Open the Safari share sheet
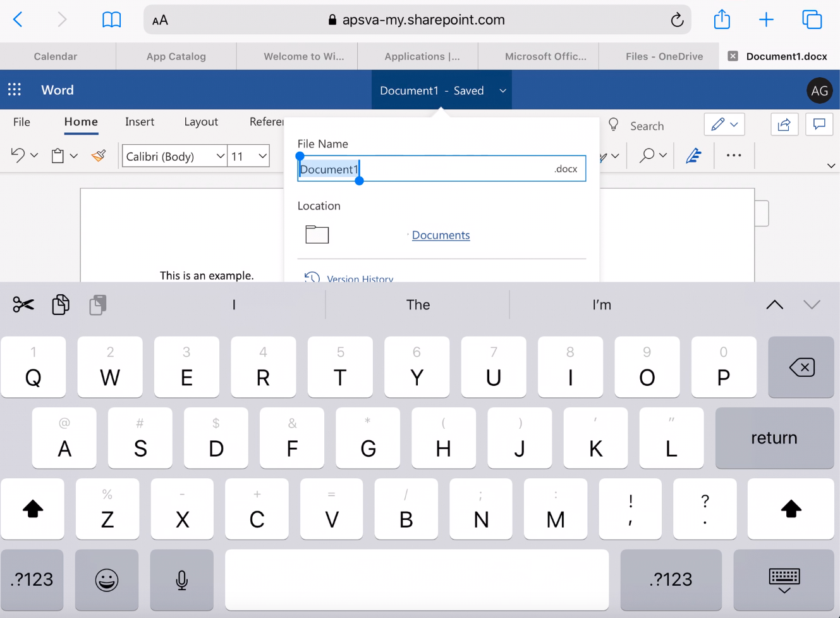The image size is (840, 618). tap(722, 20)
